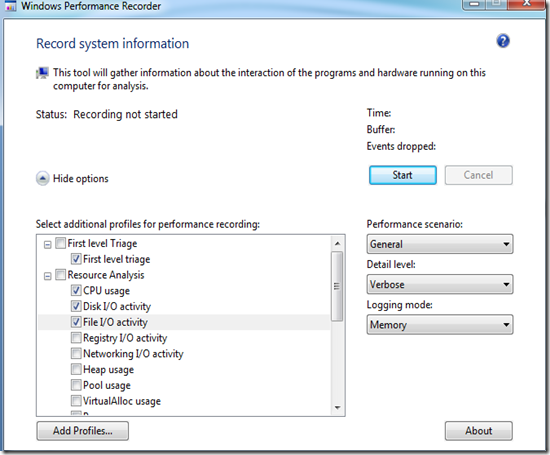Uncheck the CPU usage profile

click(x=76, y=290)
